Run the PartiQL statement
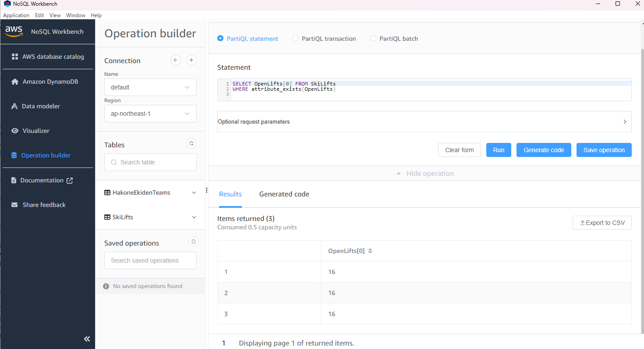This screenshot has width=644, height=349. click(499, 150)
